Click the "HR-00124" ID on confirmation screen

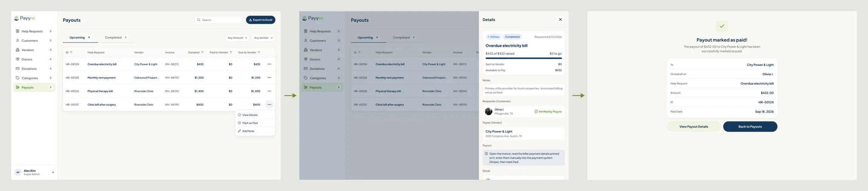click(x=766, y=102)
